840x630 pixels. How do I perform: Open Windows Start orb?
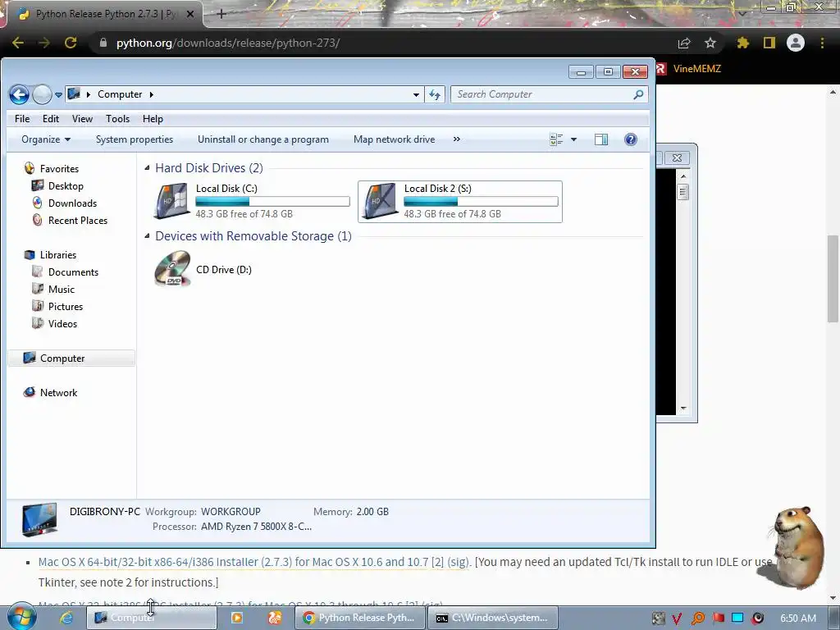click(x=22, y=618)
